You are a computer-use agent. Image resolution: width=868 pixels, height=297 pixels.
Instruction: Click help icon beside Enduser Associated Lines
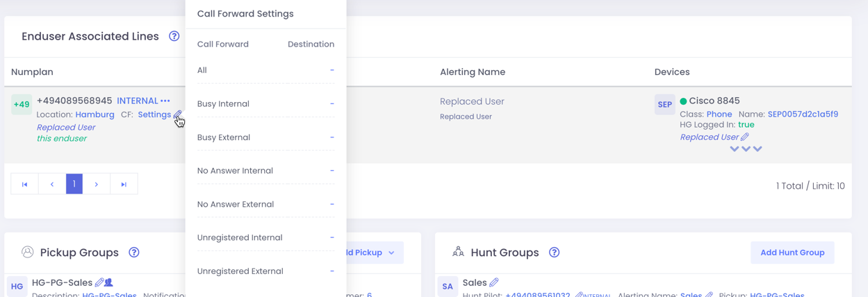(x=174, y=36)
